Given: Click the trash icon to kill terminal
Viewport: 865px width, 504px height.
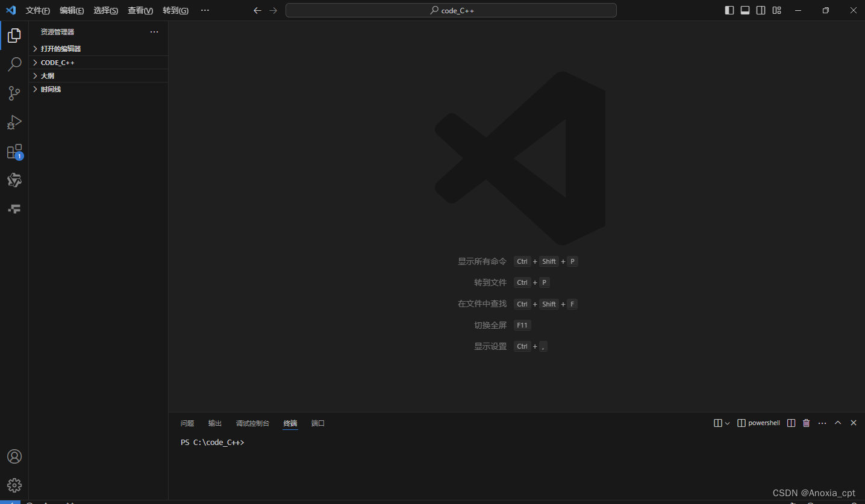Looking at the screenshot, I should pyautogui.click(x=806, y=423).
